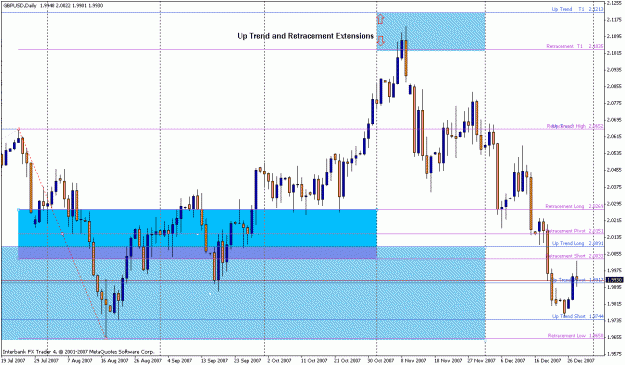
Task: Click the '4 Sep 2007' date label
Action: tap(179, 360)
